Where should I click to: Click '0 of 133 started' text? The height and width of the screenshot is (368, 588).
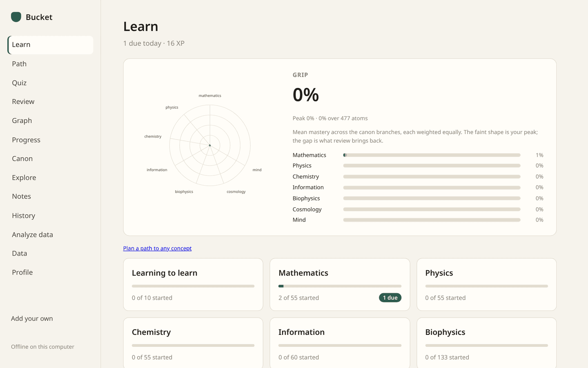coord(447,357)
